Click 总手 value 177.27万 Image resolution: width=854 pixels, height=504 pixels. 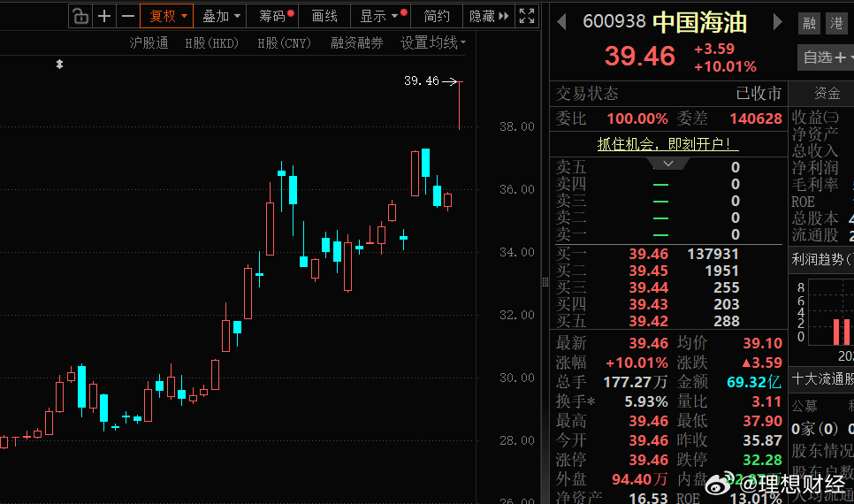click(x=635, y=382)
